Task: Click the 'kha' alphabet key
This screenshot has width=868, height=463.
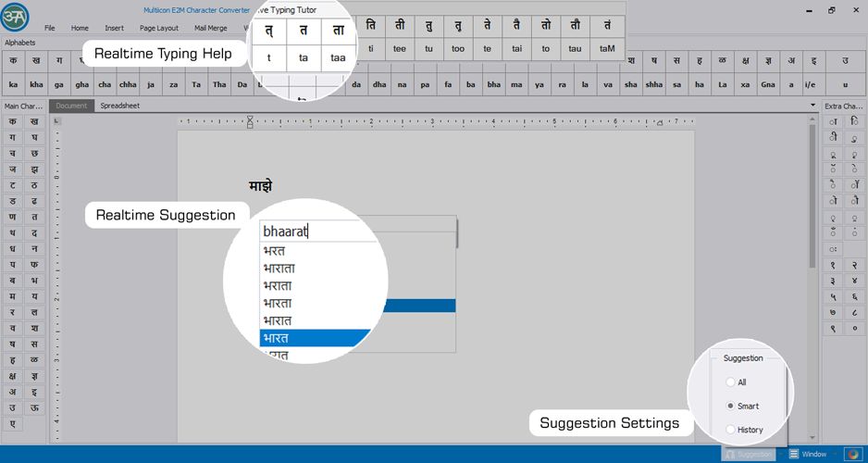Action: click(36, 85)
